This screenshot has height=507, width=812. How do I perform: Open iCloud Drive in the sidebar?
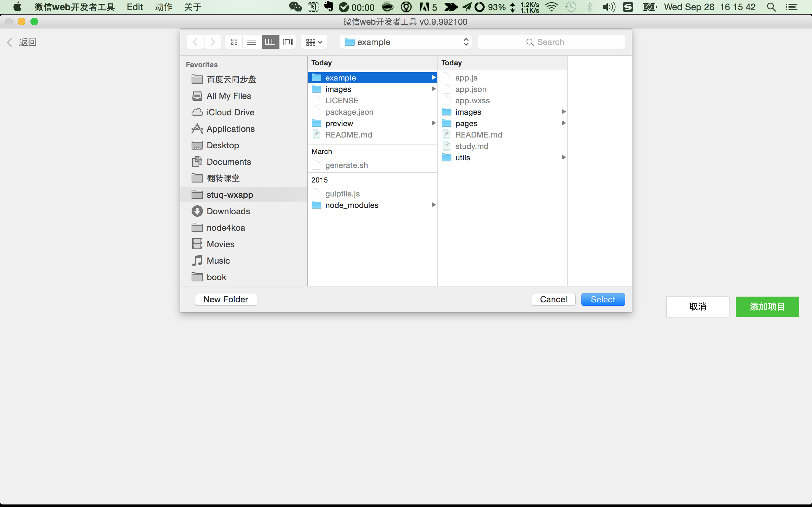[x=230, y=112]
